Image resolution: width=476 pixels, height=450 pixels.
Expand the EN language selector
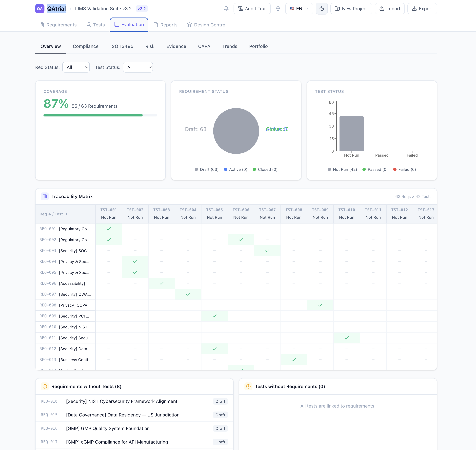click(299, 9)
